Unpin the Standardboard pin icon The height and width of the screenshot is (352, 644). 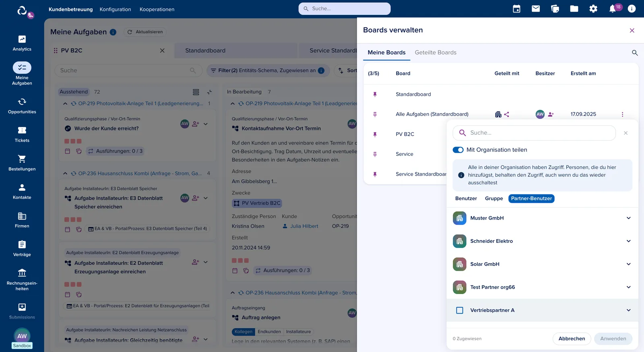click(375, 94)
